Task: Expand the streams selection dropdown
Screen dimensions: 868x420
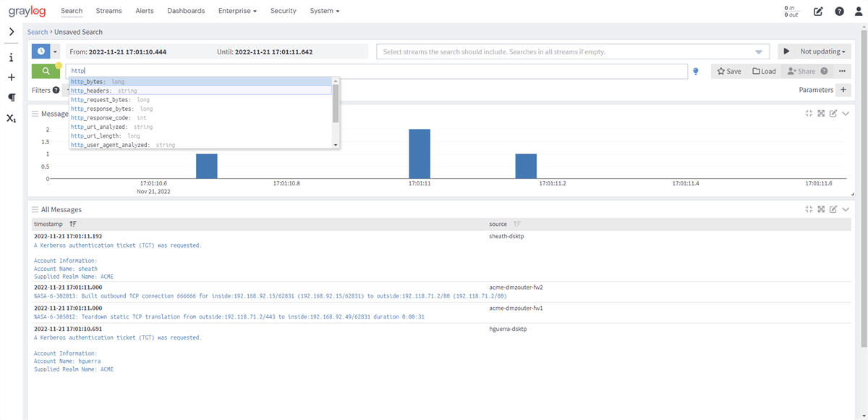Action: tap(759, 52)
